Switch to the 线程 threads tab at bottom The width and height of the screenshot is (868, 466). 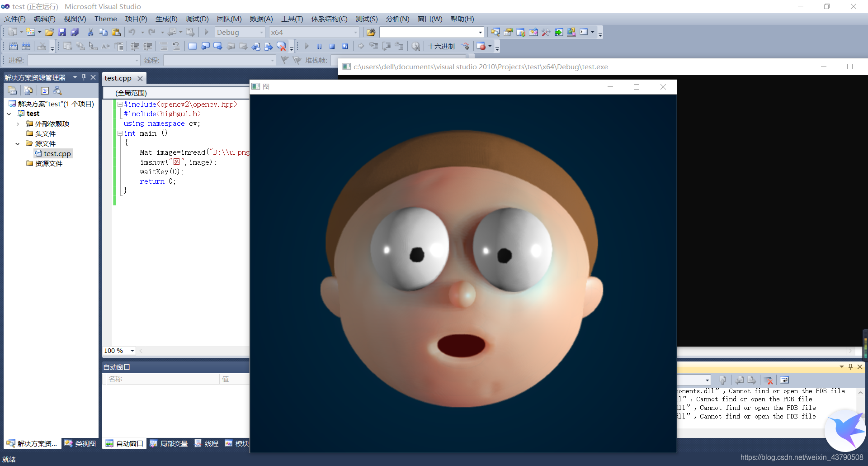207,443
